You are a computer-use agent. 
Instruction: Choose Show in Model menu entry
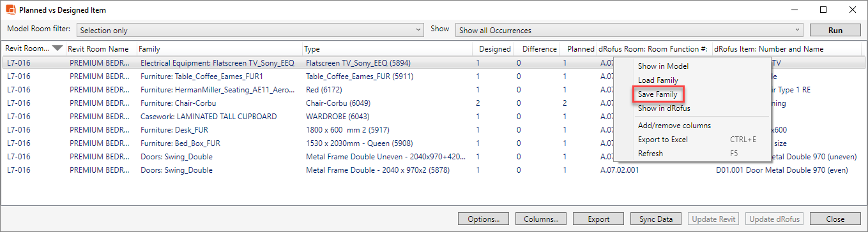click(x=663, y=66)
